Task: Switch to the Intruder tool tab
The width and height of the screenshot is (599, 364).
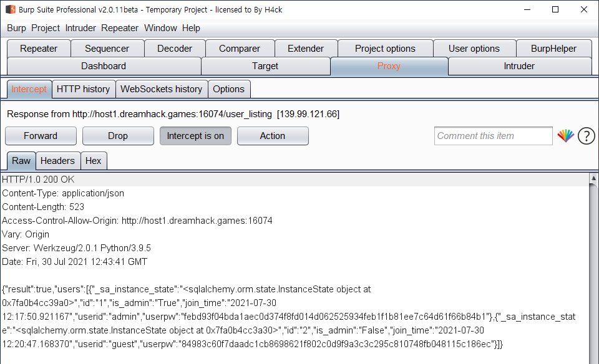Action: click(519, 66)
